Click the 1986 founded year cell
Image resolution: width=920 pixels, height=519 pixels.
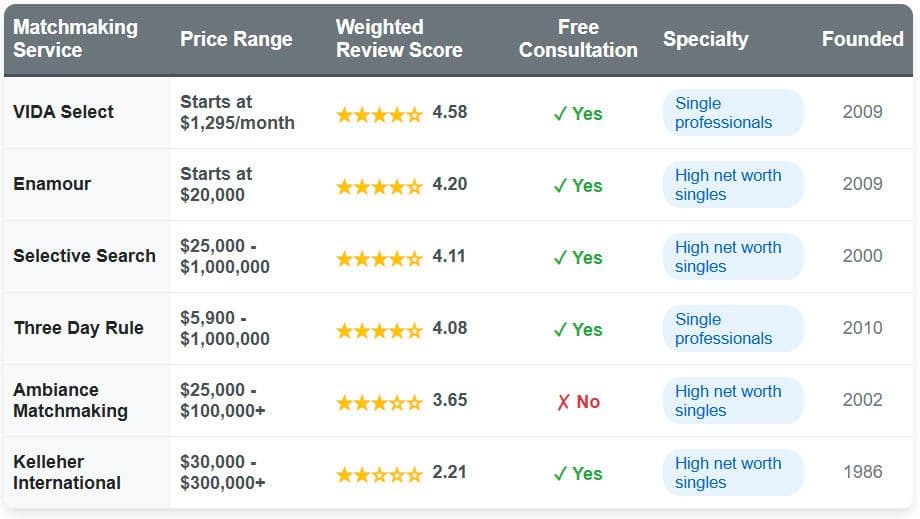[x=862, y=472]
